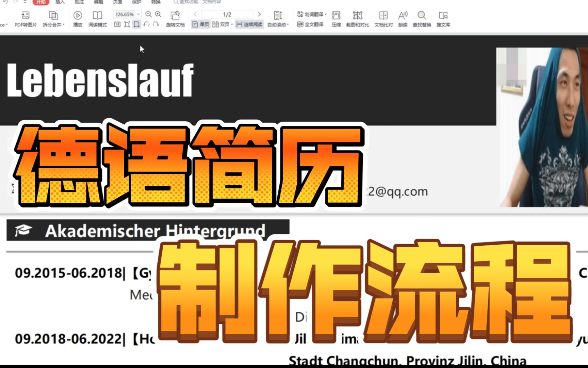Screen dimensions: 588x368
Task: Toggle 单页 single page view
Action: click(201, 25)
